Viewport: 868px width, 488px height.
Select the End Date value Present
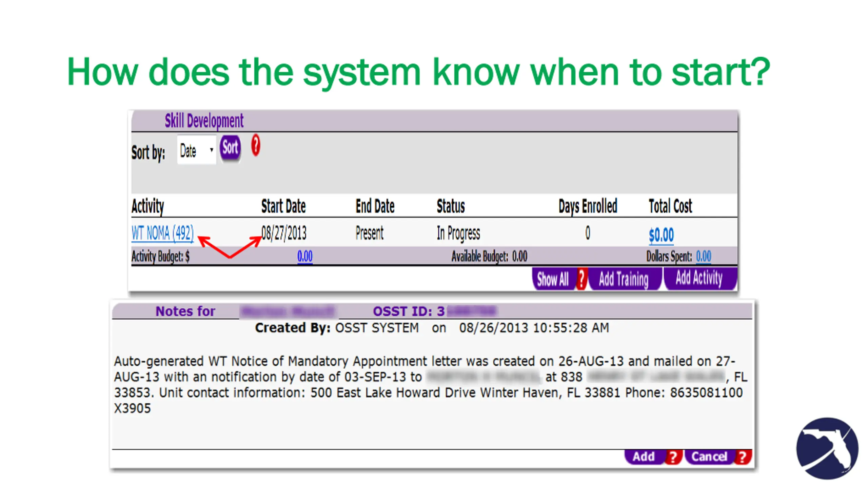pos(370,233)
